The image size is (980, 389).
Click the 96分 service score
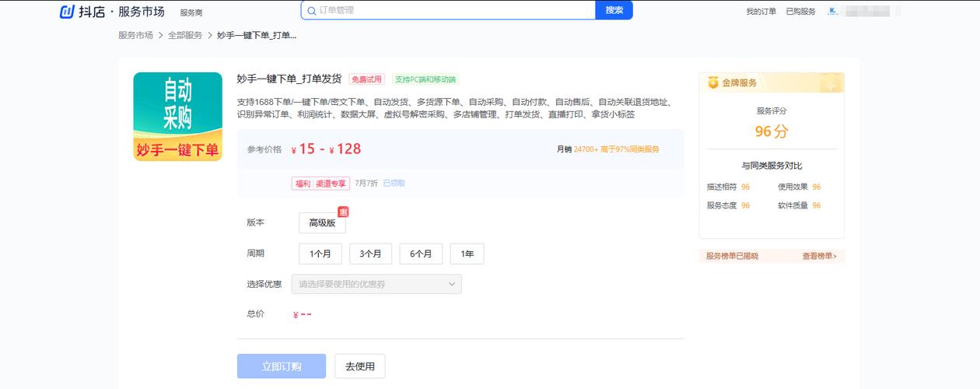point(772,131)
